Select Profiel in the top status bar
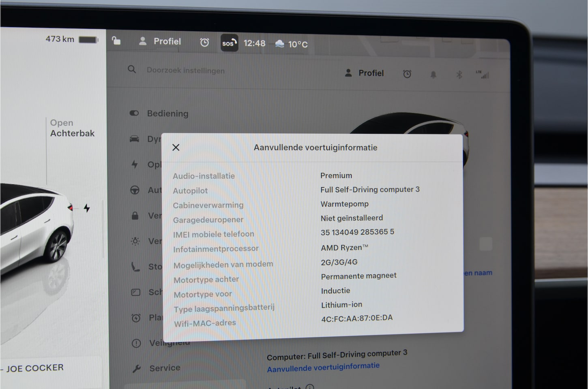Image resolution: width=588 pixels, height=389 pixels. click(x=160, y=41)
